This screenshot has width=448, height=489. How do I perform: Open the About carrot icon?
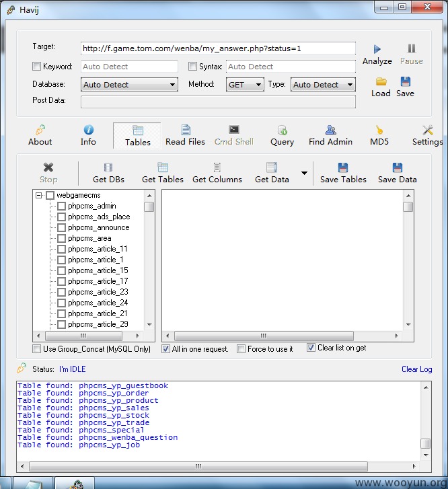[x=40, y=130]
